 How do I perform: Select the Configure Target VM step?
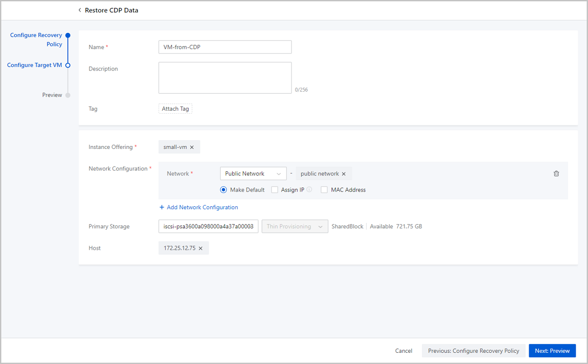[x=34, y=65]
